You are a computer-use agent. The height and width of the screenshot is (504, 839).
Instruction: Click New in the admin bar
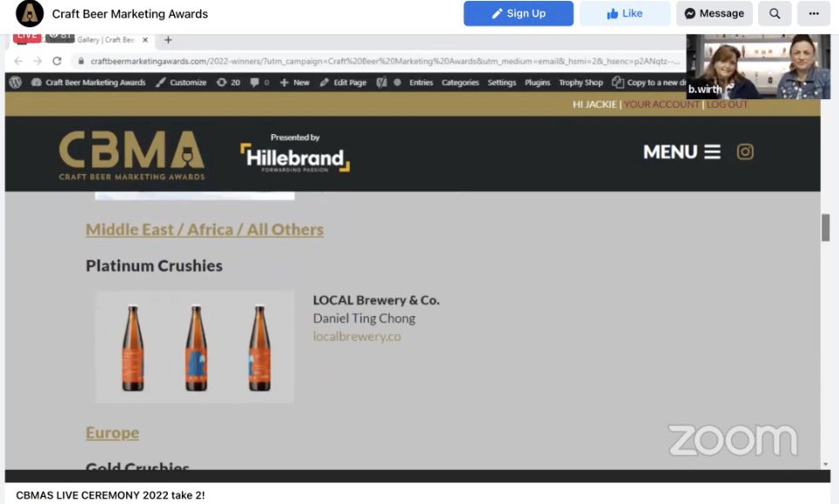click(295, 83)
